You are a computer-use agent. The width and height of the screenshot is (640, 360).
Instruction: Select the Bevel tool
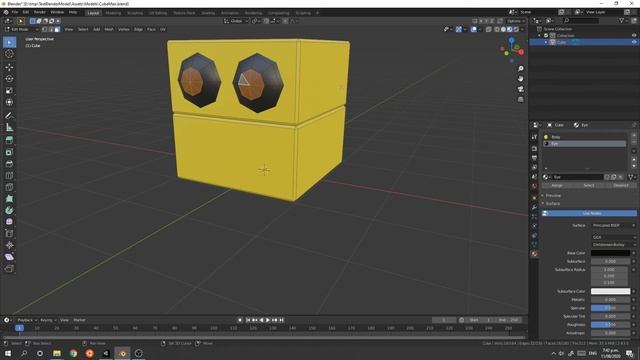click(9, 164)
